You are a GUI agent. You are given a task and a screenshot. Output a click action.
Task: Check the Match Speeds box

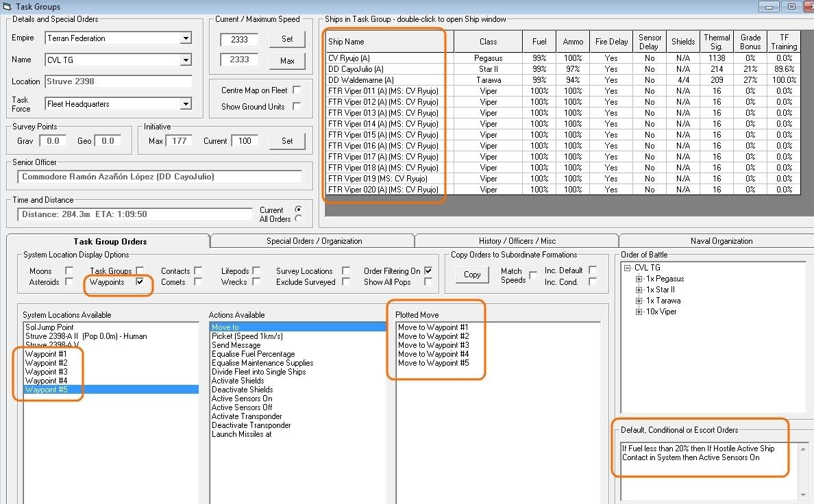pos(532,275)
